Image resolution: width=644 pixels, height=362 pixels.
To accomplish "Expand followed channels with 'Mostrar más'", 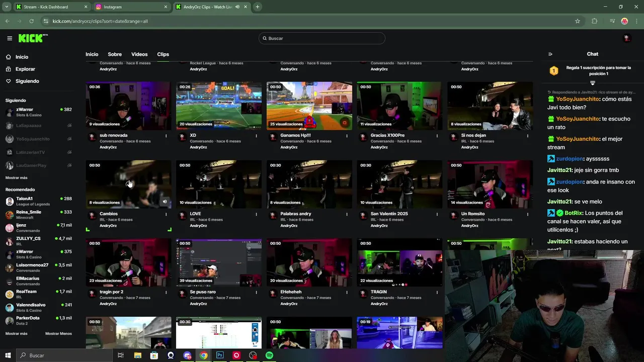I will click(x=17, y=177).
